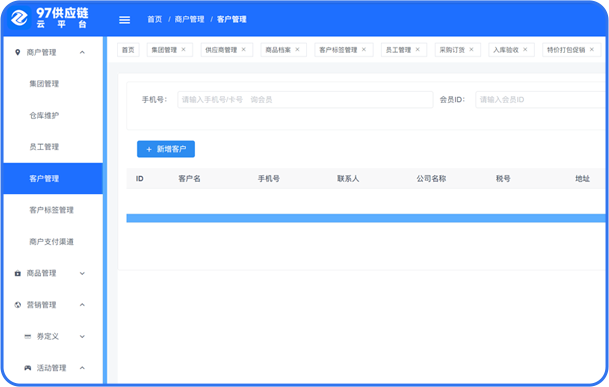Close the 员工管理 tab
The height and width of the screenshot is (387, 609).
point(418,49)
